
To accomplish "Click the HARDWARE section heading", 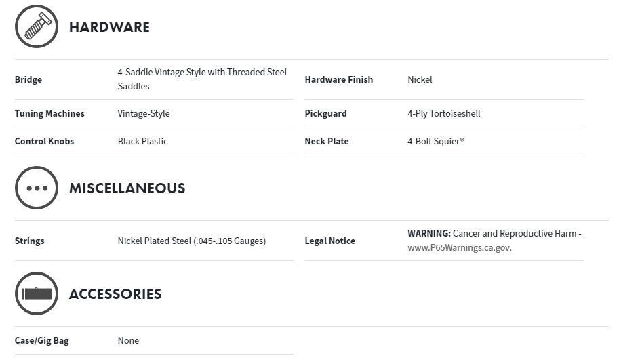I will point(109,27).
